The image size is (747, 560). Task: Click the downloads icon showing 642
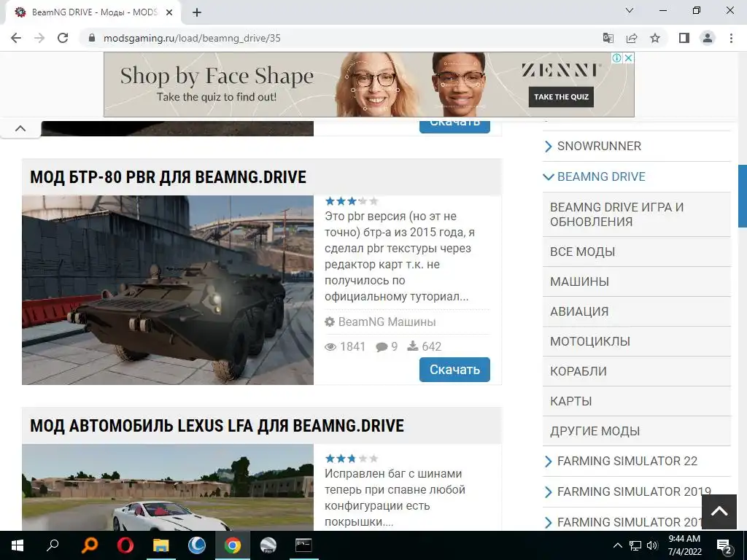point(413,346)
